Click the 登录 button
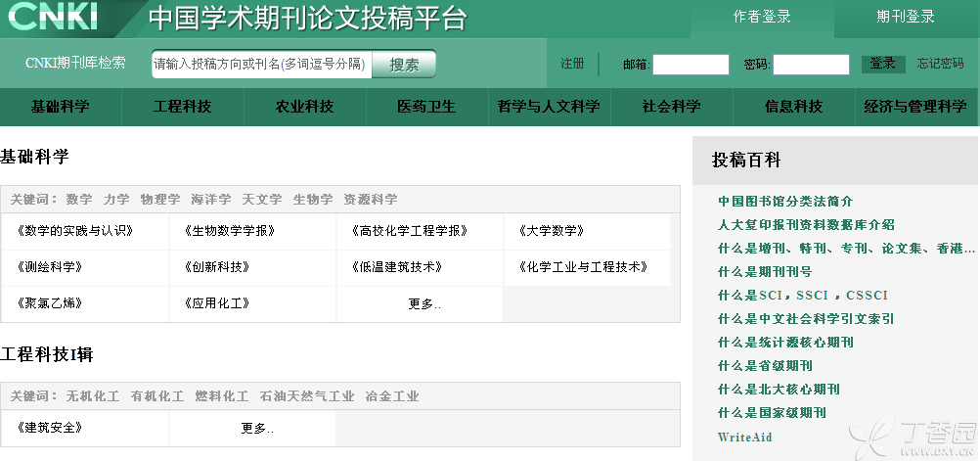This screenshot has width=980, height=461. coord(883,64)
